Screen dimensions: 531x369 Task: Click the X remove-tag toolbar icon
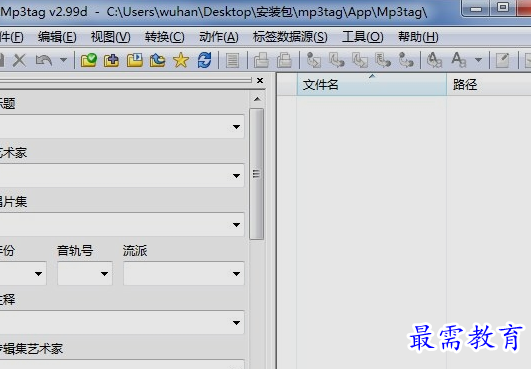click(19, 61)
